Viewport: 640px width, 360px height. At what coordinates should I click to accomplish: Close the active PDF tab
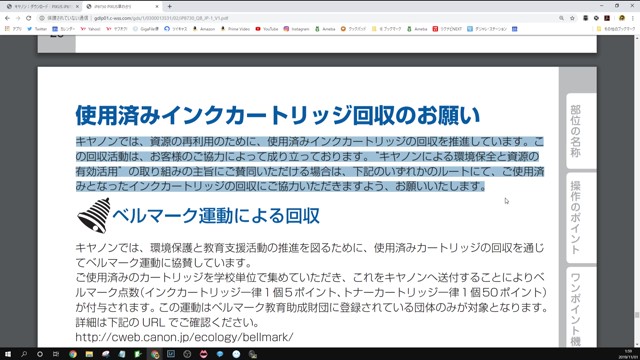157,7
